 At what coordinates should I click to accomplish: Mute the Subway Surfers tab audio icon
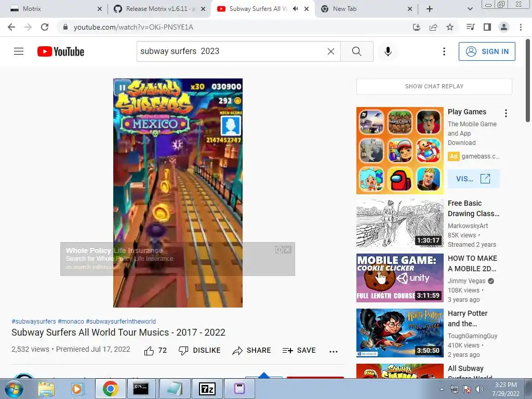296,9
